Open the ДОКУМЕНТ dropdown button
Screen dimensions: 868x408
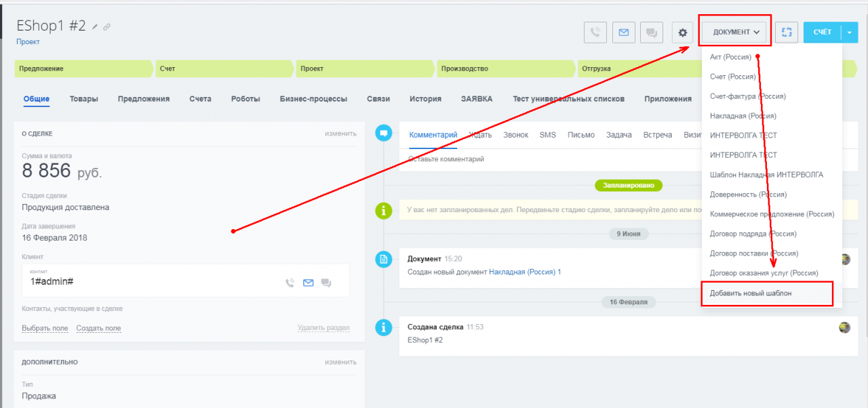pyautogui.click(x=734, y=32)
